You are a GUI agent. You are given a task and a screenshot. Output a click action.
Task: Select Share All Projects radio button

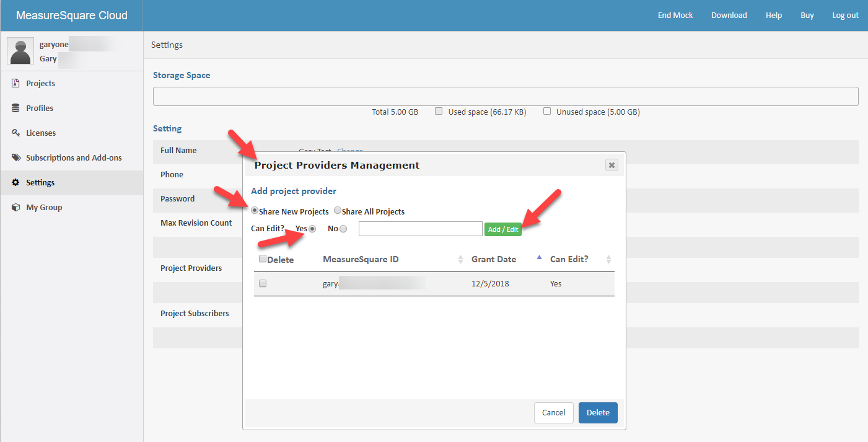[338, 211]
